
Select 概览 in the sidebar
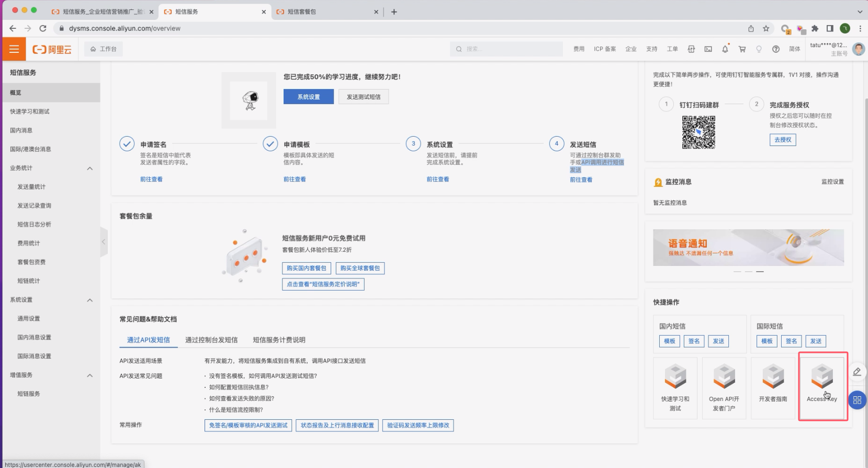(50, 93)
